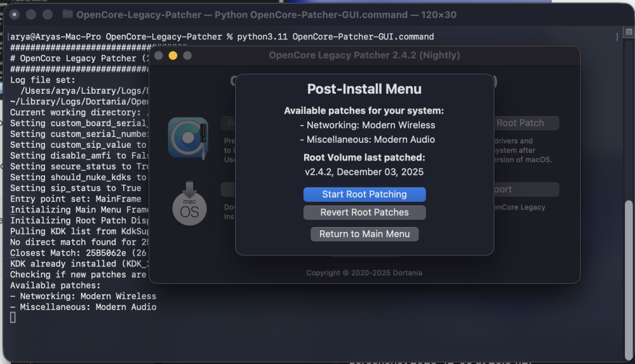Click the Terminal cursor block at the prompt

tap(13, 318)
